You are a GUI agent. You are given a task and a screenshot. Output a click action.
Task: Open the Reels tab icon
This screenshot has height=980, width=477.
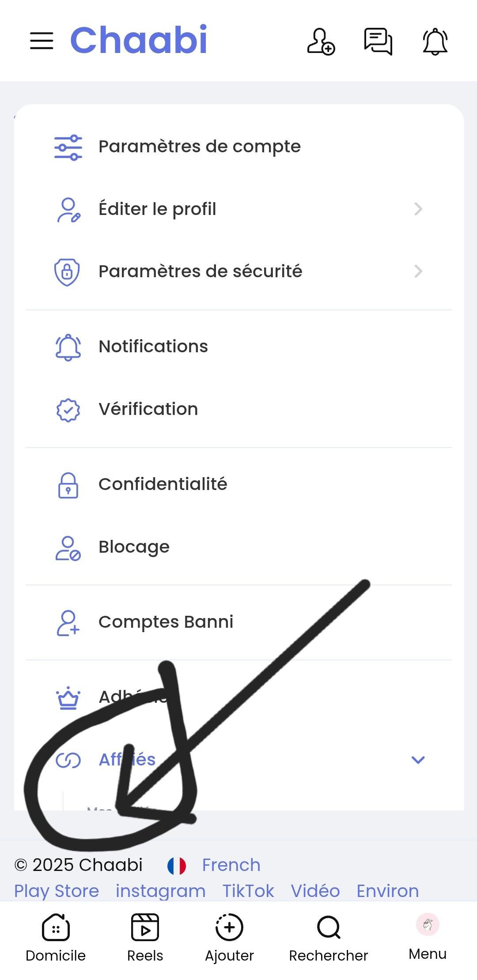click(x=145, y=927)
